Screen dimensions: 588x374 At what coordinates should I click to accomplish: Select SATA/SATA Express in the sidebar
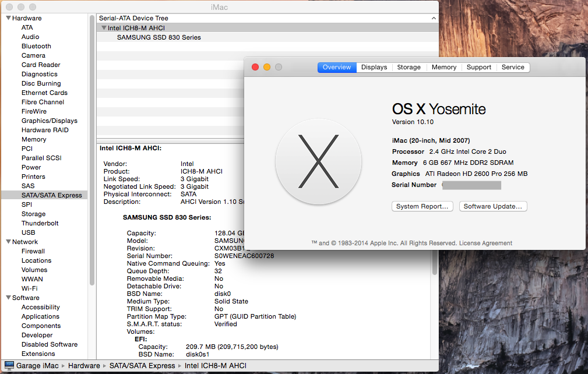[x=44, y=195]
